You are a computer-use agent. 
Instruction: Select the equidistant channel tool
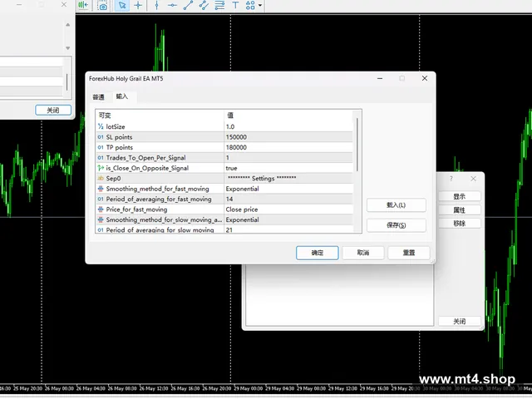[x=204, y=5]
